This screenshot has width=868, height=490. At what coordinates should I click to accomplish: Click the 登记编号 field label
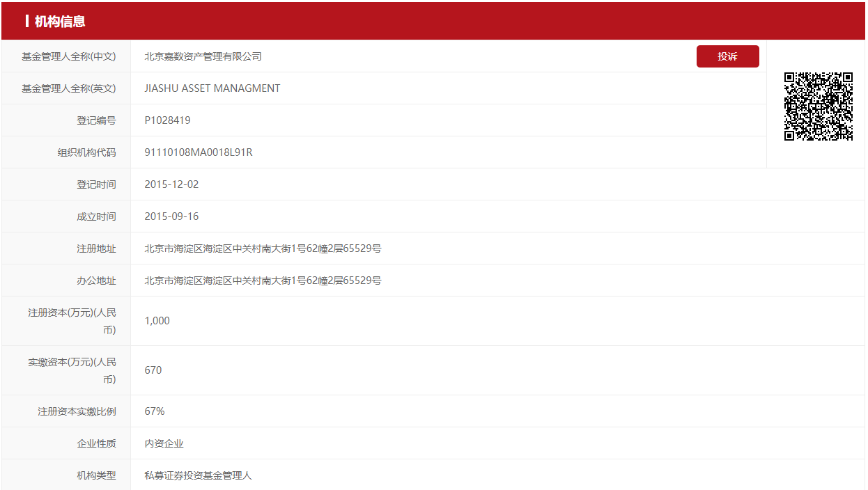click(96, 120)
